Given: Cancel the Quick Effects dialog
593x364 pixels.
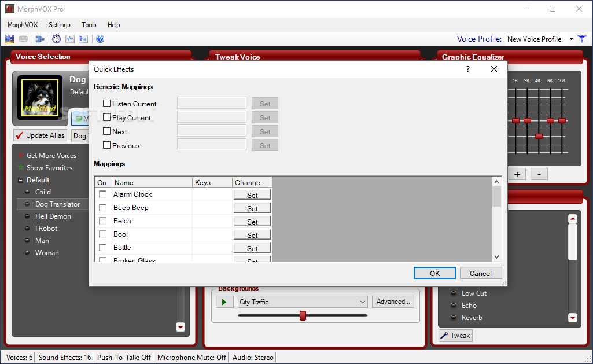Looking at the screenshot, I should (481, 273).
